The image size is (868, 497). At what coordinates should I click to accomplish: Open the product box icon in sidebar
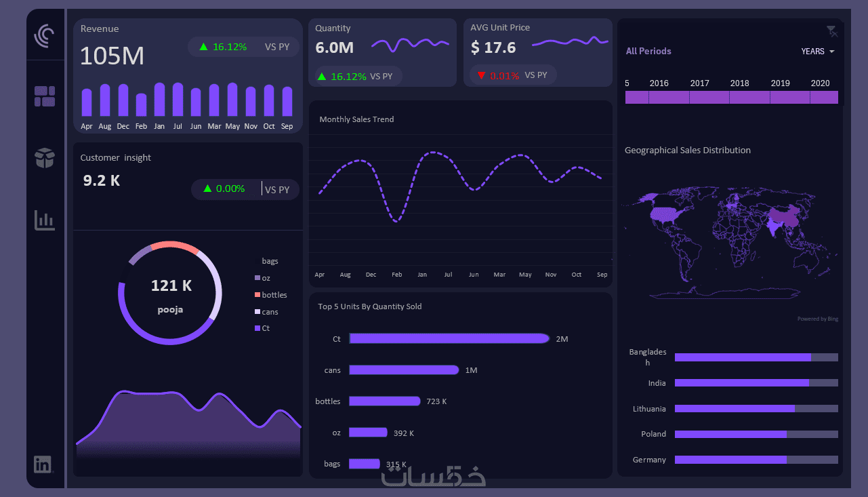(x=45, y=158)
